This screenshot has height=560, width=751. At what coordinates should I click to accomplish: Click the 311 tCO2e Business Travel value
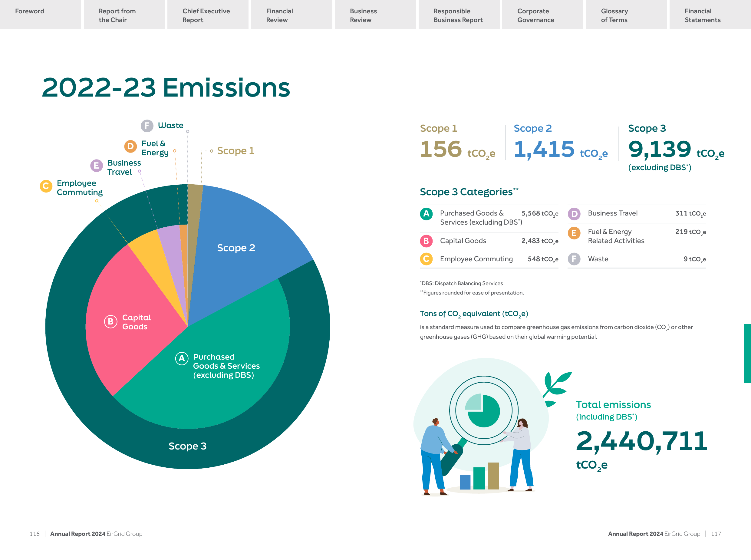pos(691,214)
